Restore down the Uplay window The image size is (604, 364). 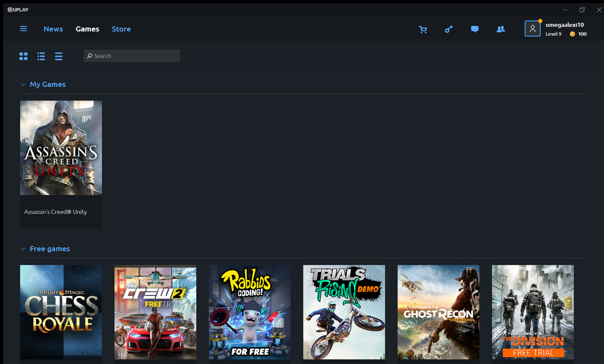click(x=582, y=10)
